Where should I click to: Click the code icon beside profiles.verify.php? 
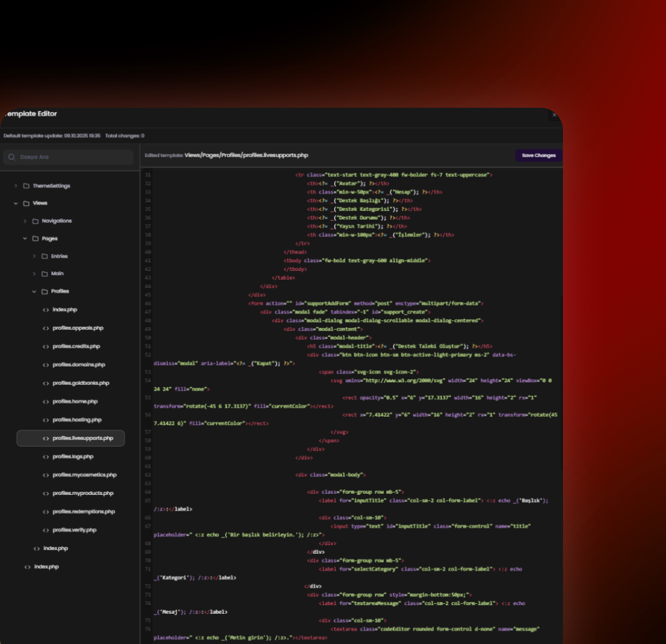(x=45, y=530)
